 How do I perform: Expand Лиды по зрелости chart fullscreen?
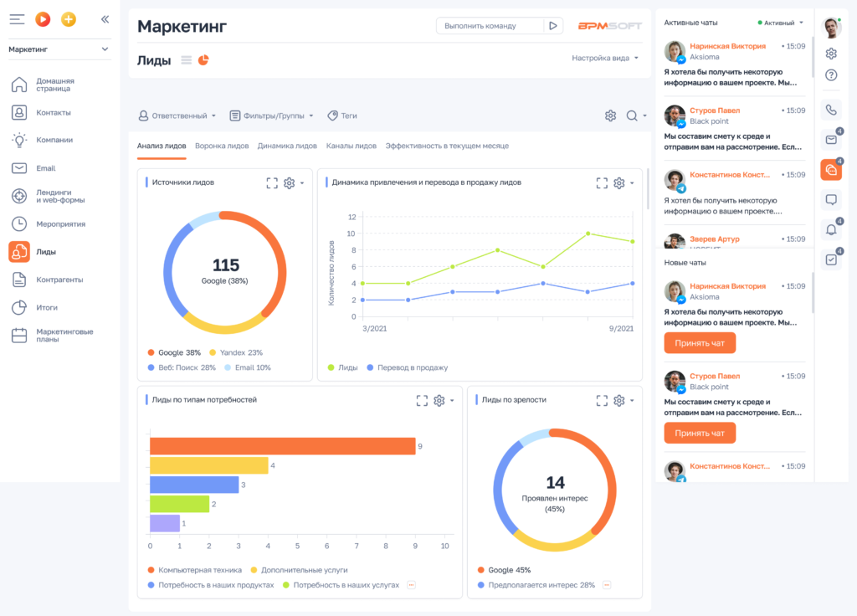point(602,401)
